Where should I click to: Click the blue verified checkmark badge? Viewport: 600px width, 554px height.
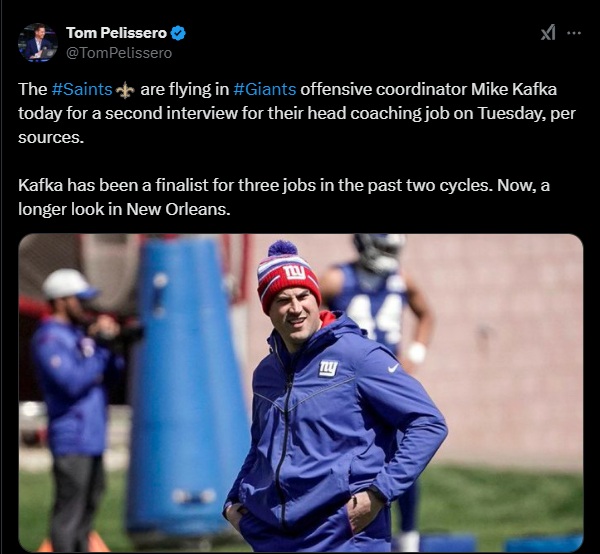point(178,33)
